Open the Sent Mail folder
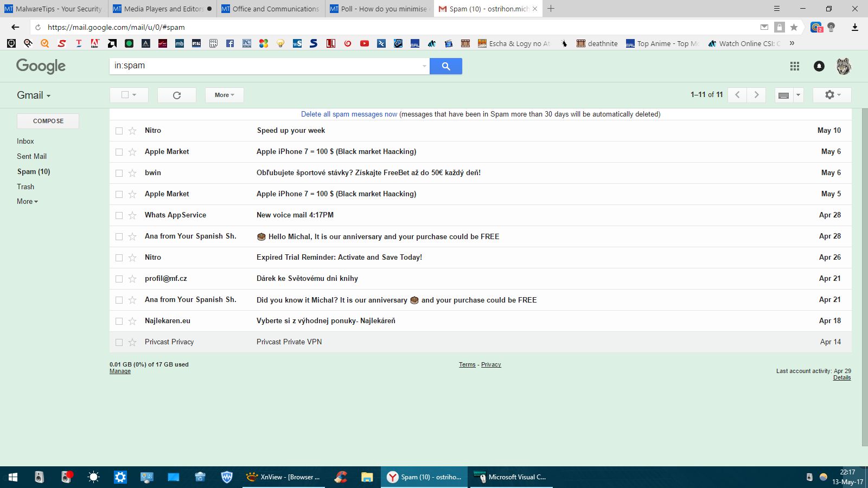This screenshot has height=488, width=868. coord(31,156)
